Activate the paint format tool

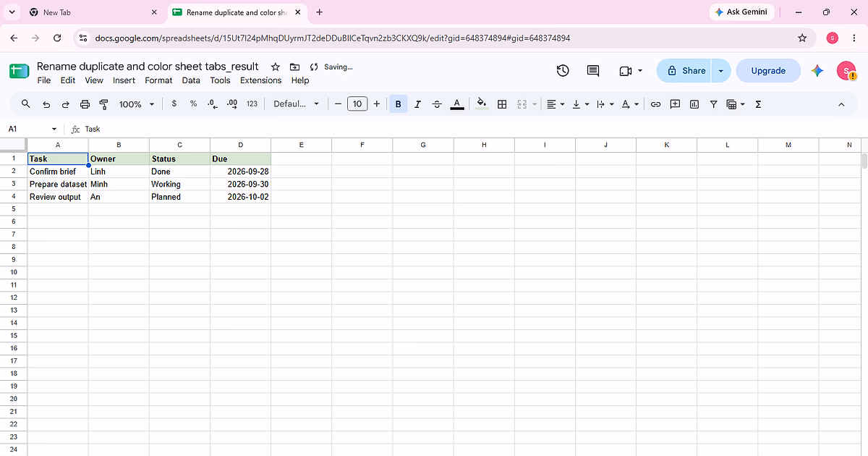tap(103, 104)
